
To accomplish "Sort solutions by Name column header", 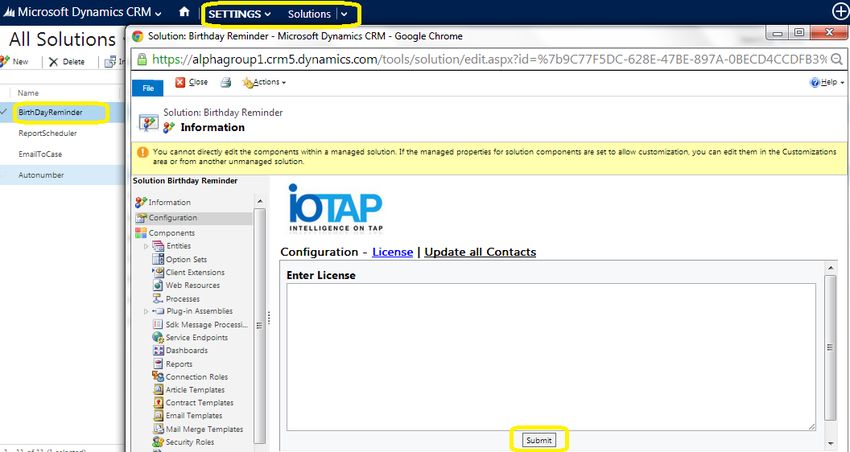I will point(28,93).
